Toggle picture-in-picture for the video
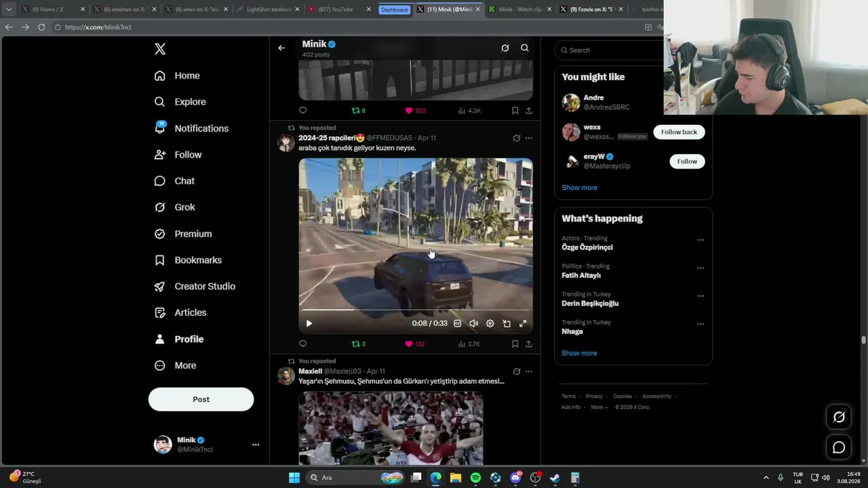 pos(507,324)
